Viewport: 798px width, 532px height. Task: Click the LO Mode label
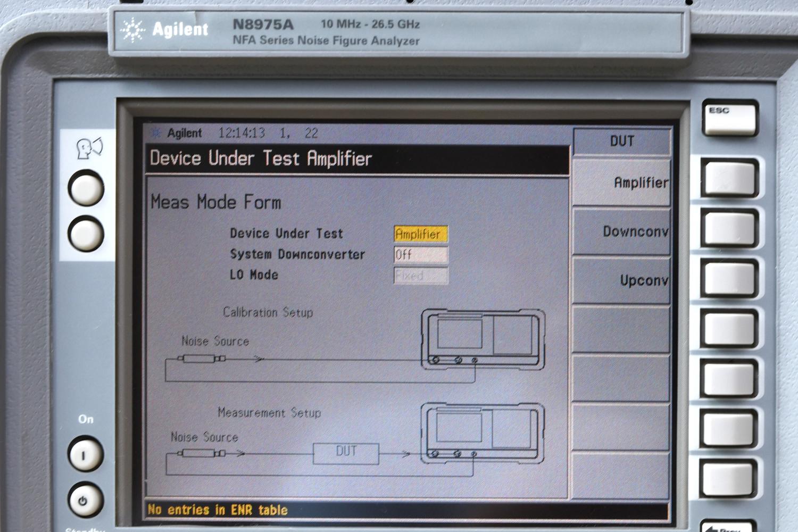point(254,275)
